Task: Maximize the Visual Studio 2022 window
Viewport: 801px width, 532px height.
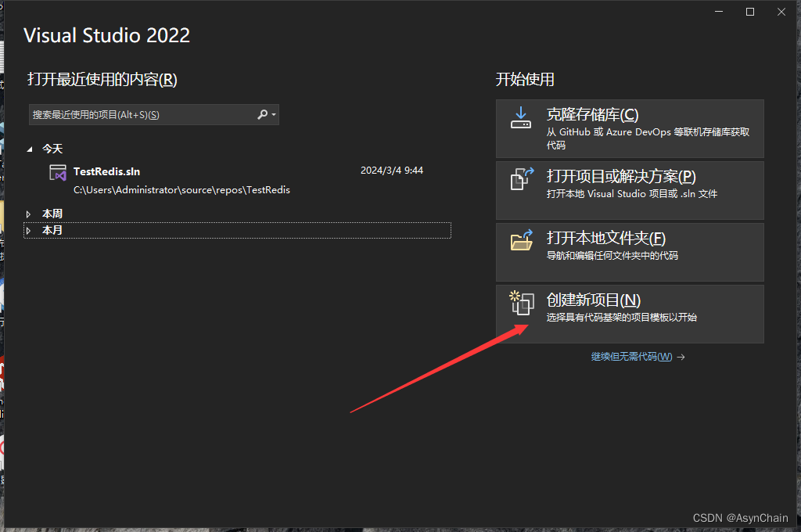Action: coord(750,11)
